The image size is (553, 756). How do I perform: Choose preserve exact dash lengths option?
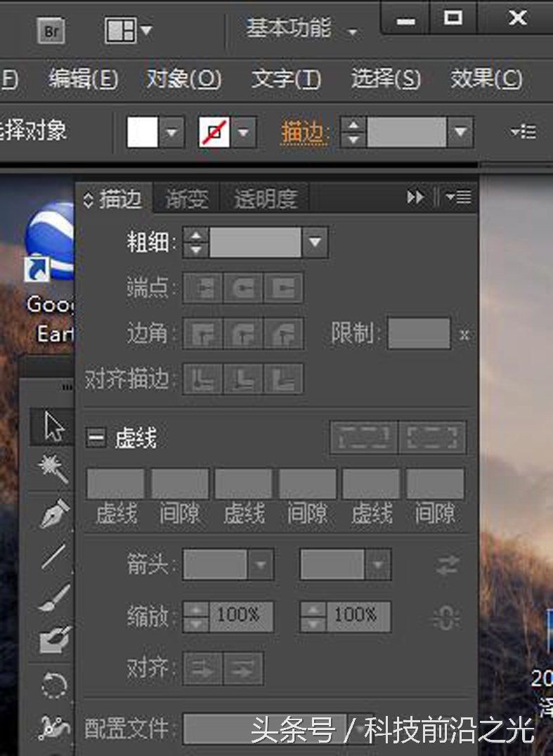point(364,437)
